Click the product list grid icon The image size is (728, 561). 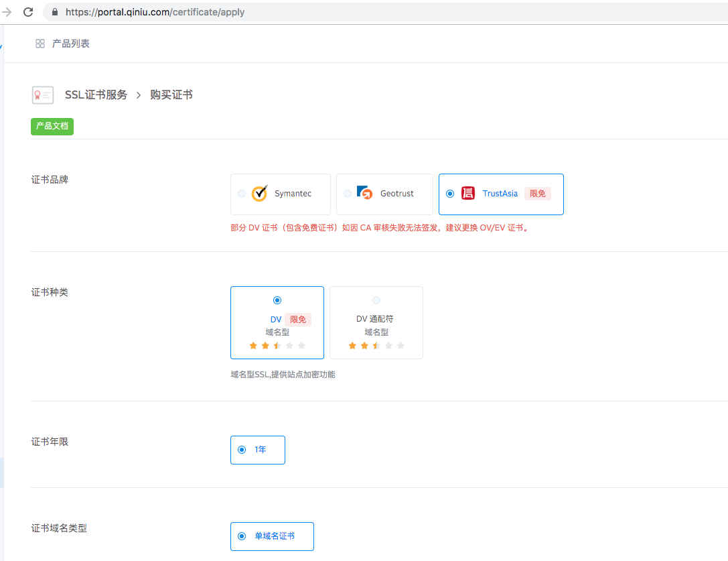tap(40, 44)
